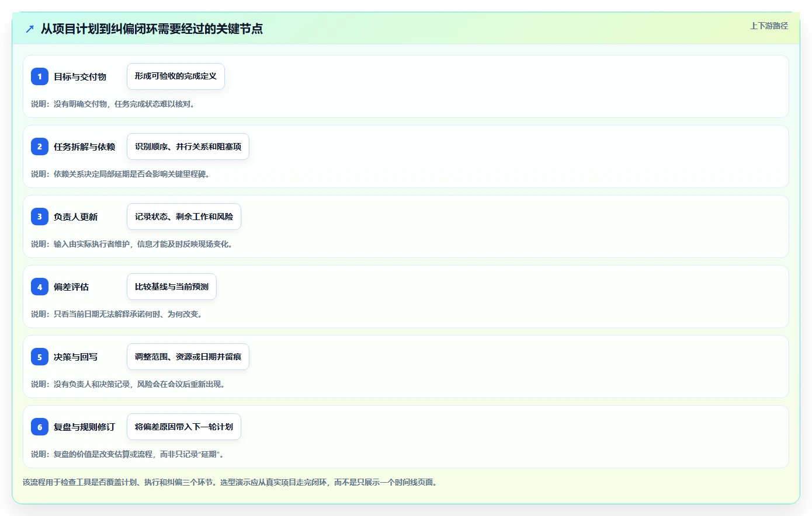
Task: Click the 记录状态、剩余工作和风险 chip
Action: coord(184,217)
